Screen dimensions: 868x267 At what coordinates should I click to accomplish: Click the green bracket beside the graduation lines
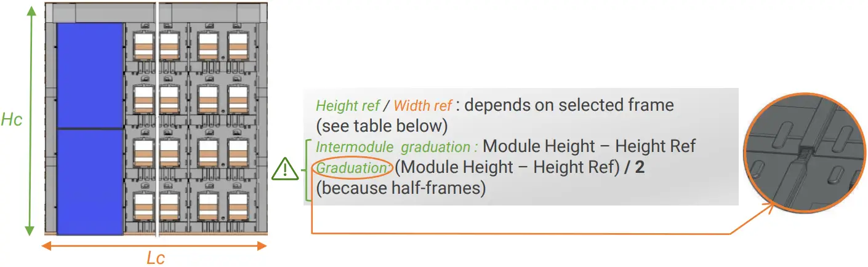coord(308,170)
